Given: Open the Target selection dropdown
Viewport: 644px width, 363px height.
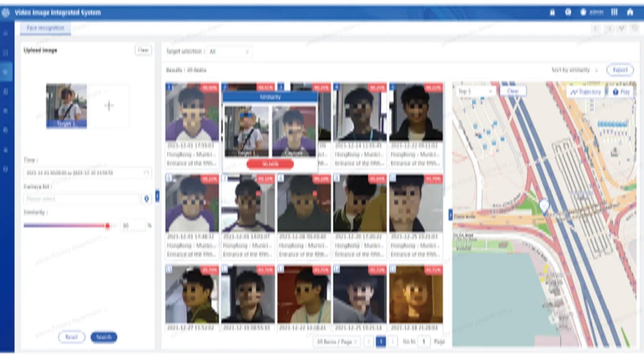Looking at the screenshot, I should click(x=229, y=52).
